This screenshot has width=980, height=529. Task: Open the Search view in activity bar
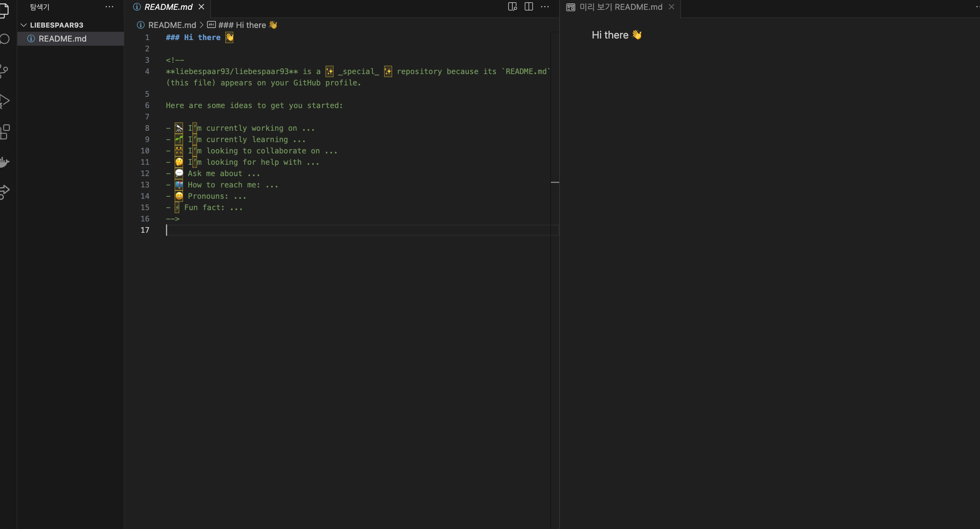(x=5, y=39)
